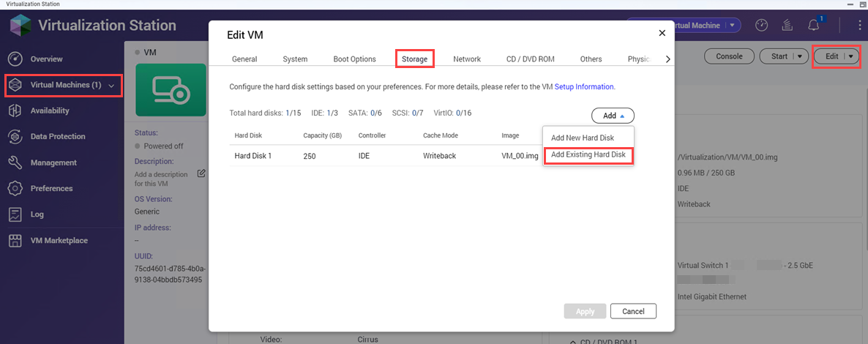Open the Availability page icon
The width and height of the screenshot is (868, 344).
(15, 111)
